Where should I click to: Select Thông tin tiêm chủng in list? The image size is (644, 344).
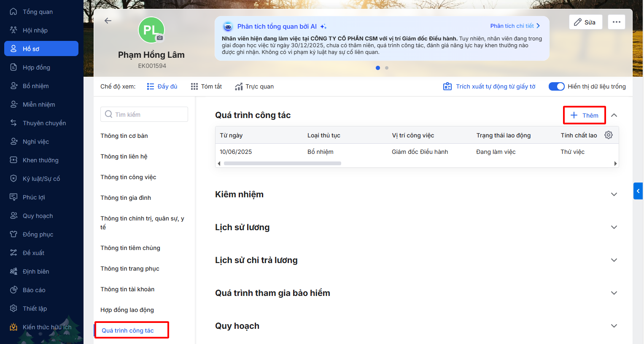(x=130, y=248)
